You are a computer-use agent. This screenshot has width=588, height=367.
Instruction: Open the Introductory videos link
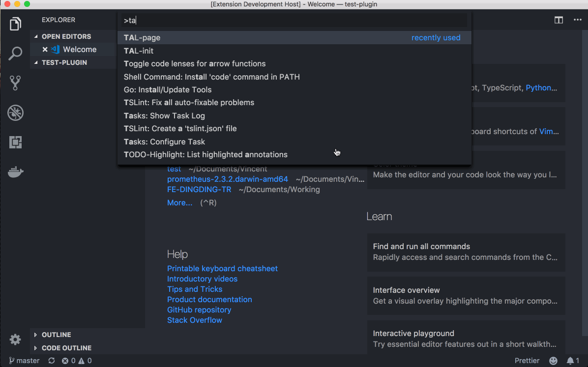tap(202, 279)
